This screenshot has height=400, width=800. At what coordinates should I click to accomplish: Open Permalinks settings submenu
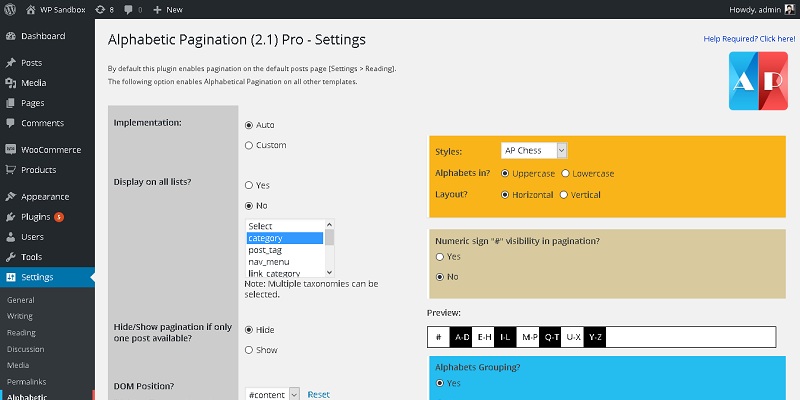point(27,382)
